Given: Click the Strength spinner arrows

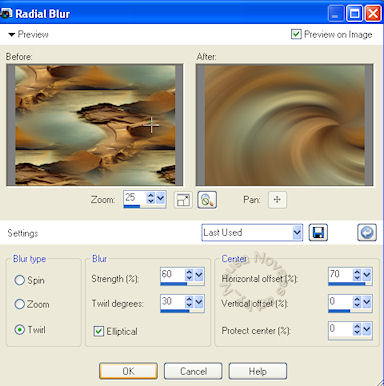Looking at the screenshot, I should [x=189, y=275].
